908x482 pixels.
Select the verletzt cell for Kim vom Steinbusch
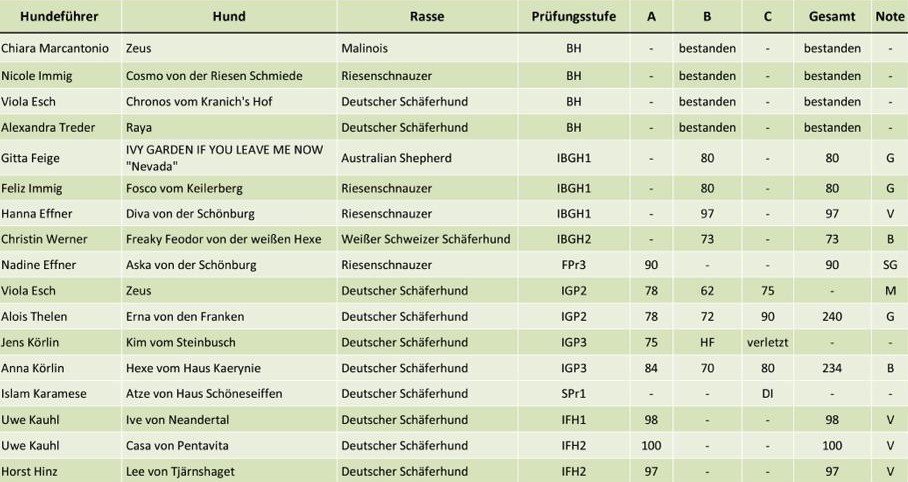(x=767, y=343)
